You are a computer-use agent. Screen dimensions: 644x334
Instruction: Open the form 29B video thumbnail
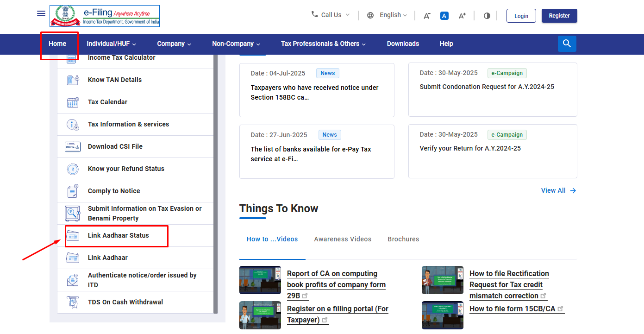point(260,280)
